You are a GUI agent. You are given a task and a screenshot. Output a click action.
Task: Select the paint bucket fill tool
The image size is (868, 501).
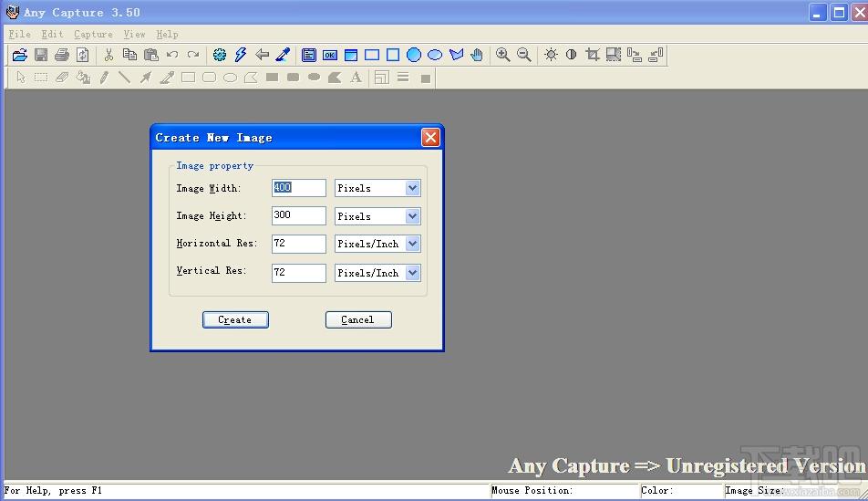[83, 78]
